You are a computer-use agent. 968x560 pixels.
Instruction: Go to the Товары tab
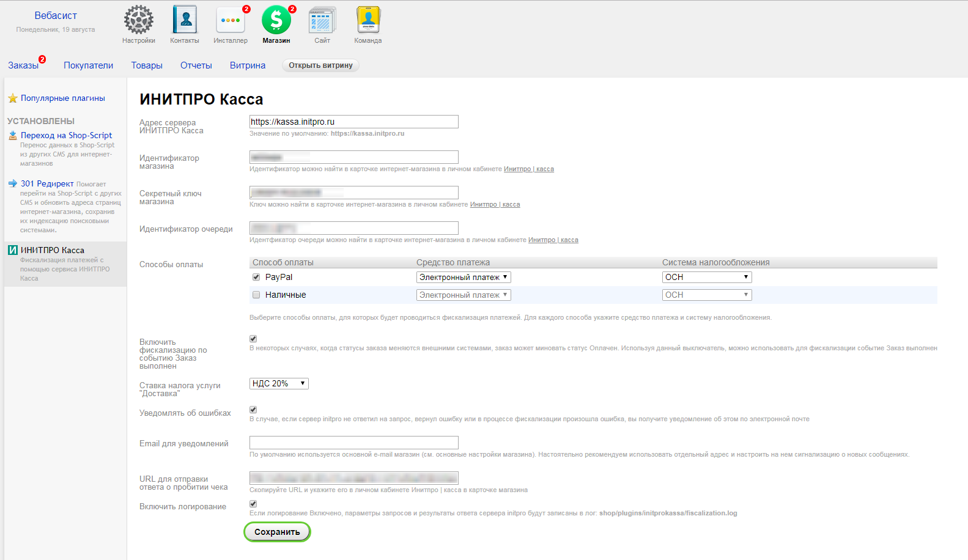[x=147, y=65]
